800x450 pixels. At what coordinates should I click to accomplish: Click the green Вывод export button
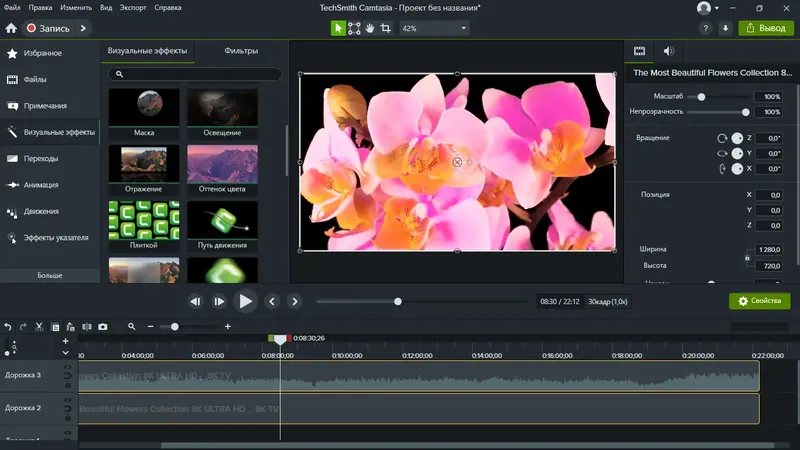coord(765,28)
